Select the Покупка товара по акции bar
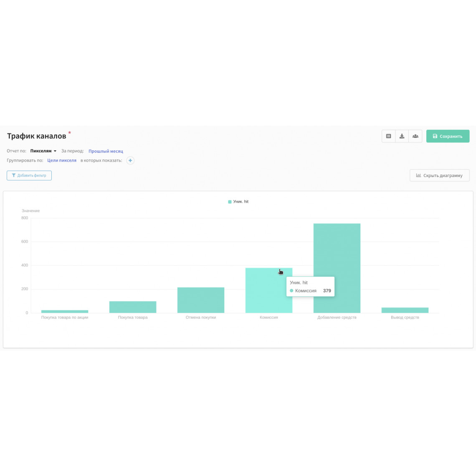This screenshot has height=476, width=476. [x=65, y=311]
